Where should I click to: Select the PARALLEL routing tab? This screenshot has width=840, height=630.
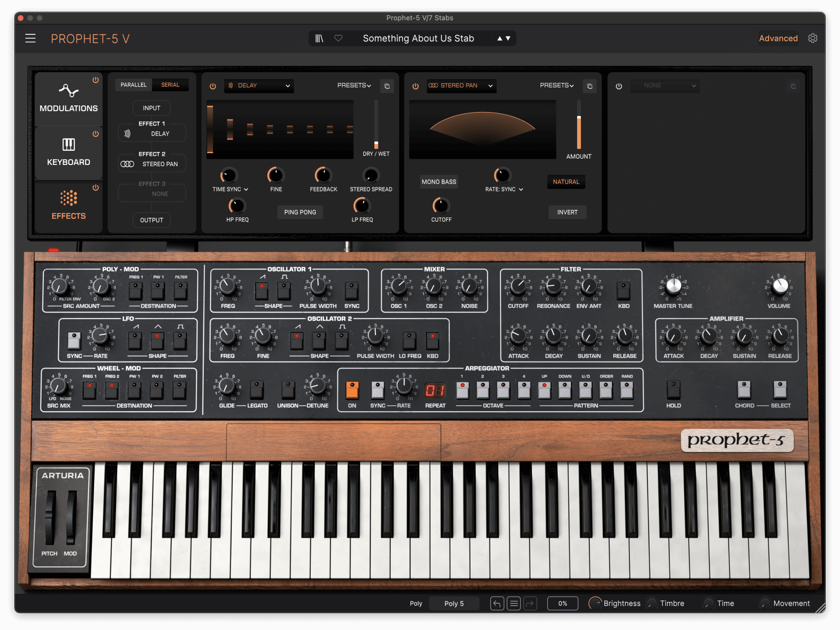coord(134,85)
